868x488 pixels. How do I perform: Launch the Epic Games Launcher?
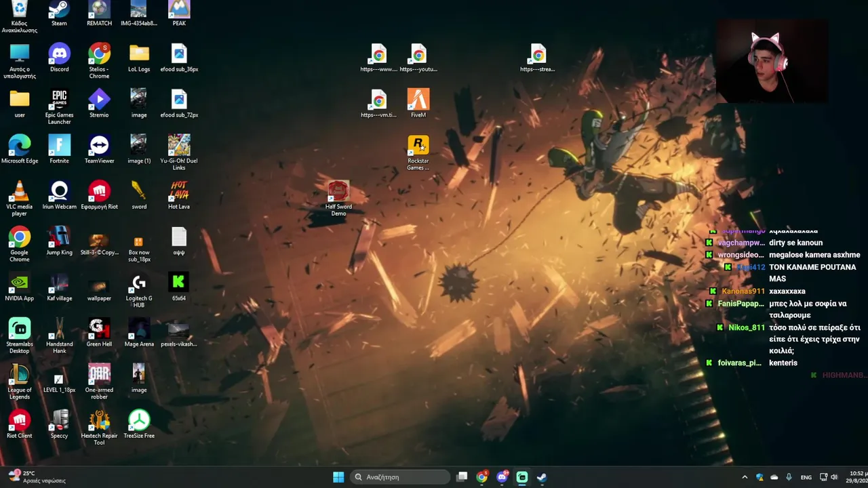click(59, 106)
